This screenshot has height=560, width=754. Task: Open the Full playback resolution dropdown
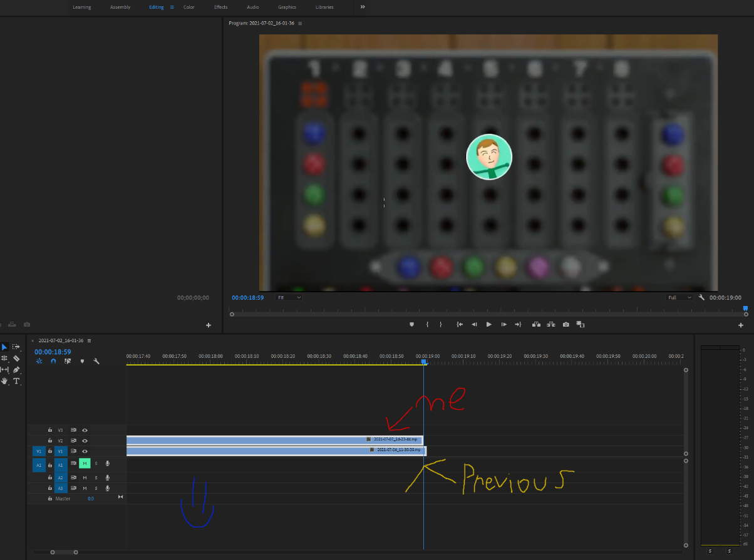coord(679,297)
